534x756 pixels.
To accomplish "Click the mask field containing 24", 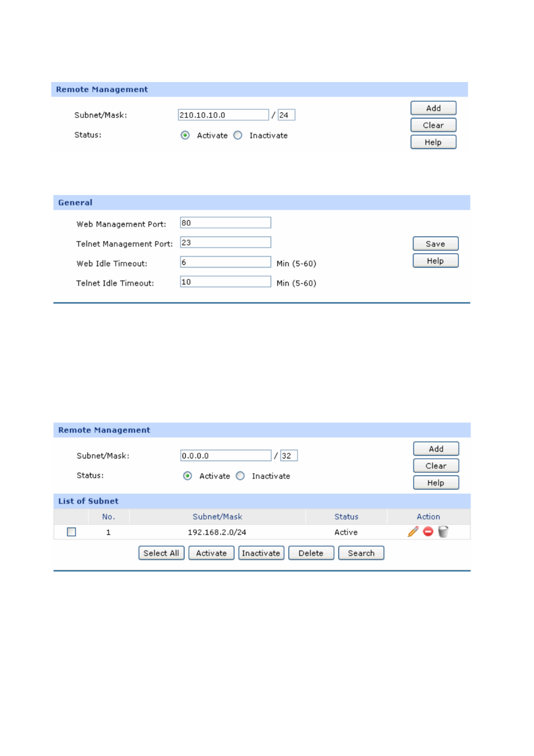I will coord(286,115).
